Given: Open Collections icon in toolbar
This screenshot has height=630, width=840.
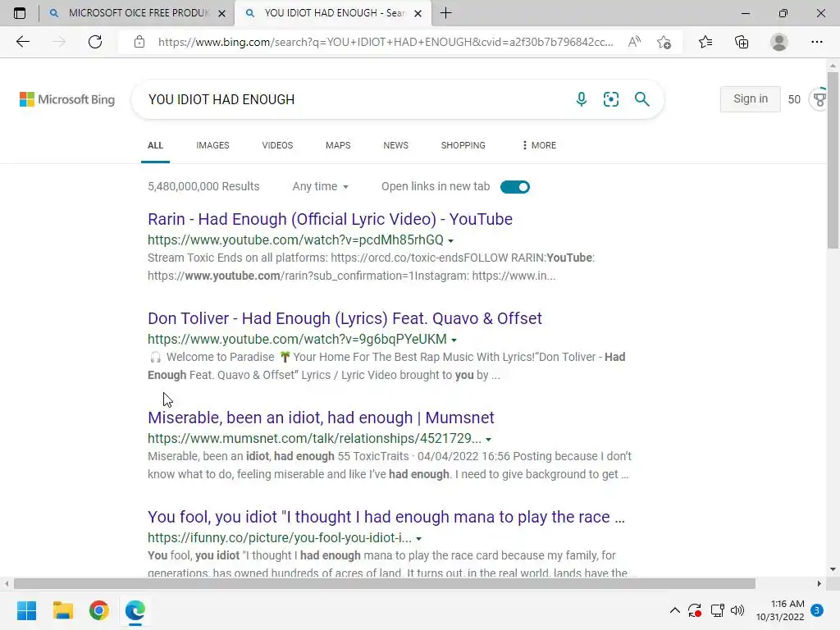Looking at the screenshot, I should click(x=742, y=42).
